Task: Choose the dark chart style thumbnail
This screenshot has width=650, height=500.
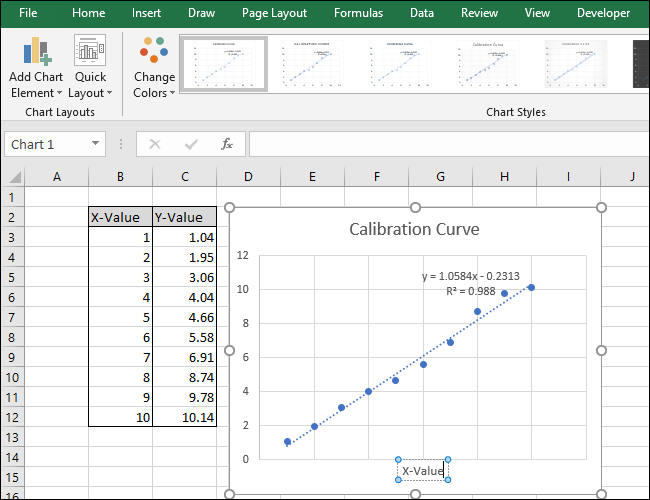Action: coord(641,64)
